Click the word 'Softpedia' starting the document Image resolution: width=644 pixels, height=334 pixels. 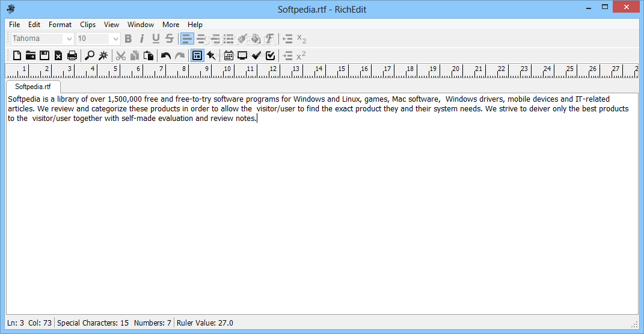coord(24,99)
